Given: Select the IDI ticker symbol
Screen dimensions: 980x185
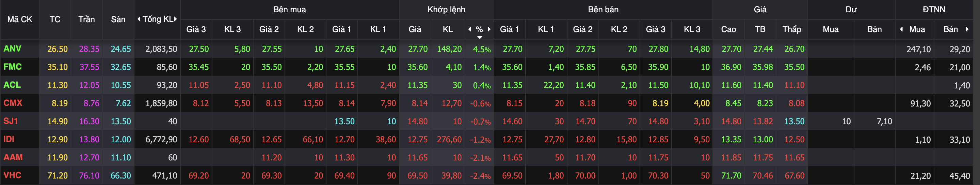Looking at the screenshot, I should point(9,139).
